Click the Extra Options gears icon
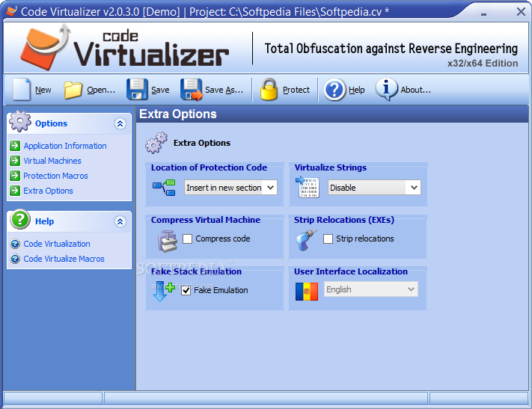Viewport: 532px width, 409px height. coord(156,143)
